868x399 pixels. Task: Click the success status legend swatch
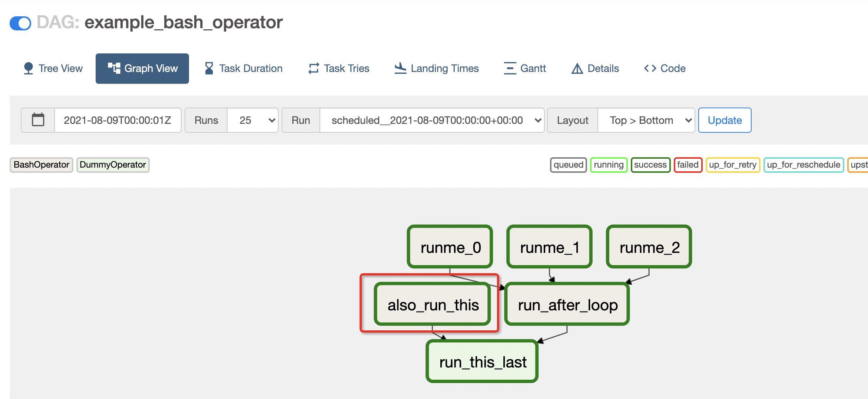click(x=650, y=165)
